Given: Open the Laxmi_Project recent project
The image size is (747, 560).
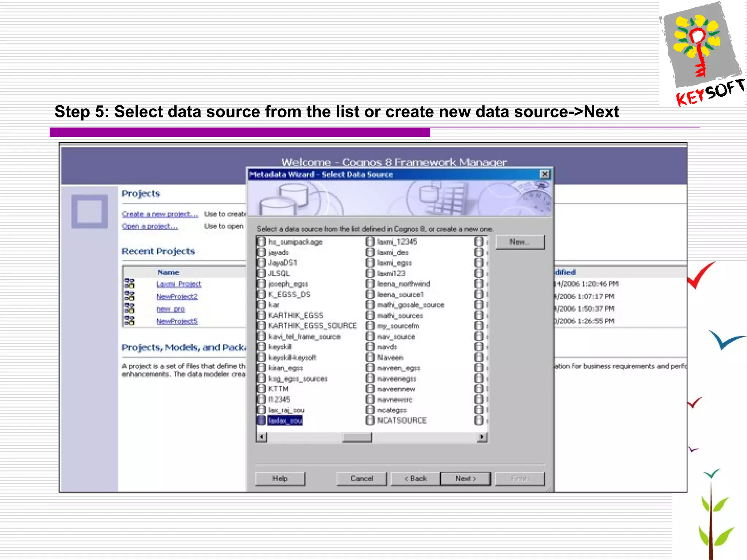Looking at the screenshot, I should (x=179, y=284).
